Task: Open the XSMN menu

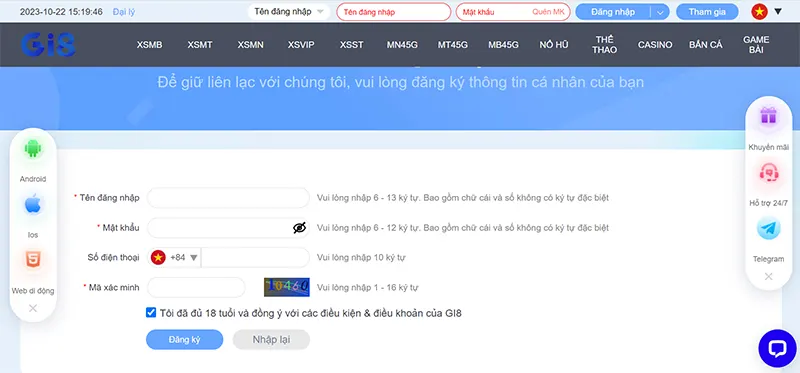Action: tap(251, 45)
